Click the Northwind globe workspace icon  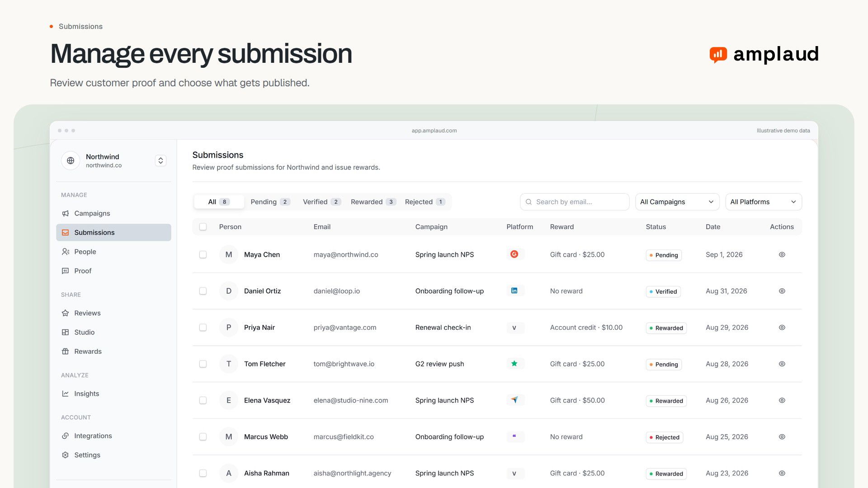click(71, 160)
